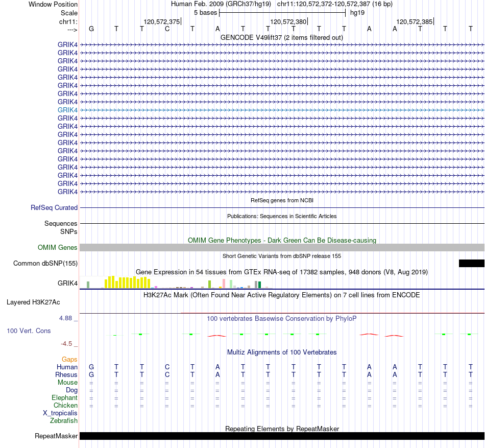Screen dimensions: 485x448
Task: Click the black RepeatMasker element bar
Action: 282,436
